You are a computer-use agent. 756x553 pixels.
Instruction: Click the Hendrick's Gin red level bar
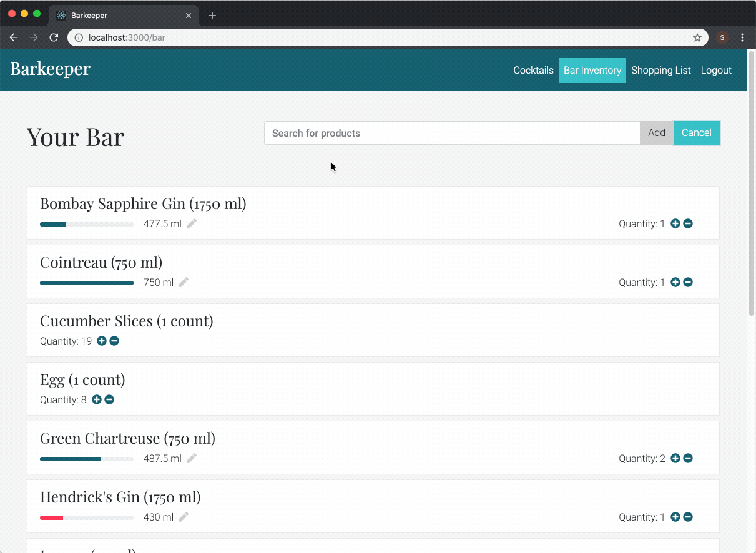(52, 517)
